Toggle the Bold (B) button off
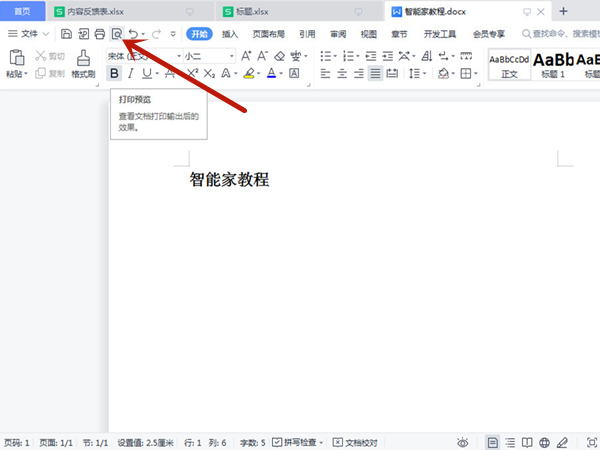The height and width of the screenshot is (450, 600). [114, 74]
